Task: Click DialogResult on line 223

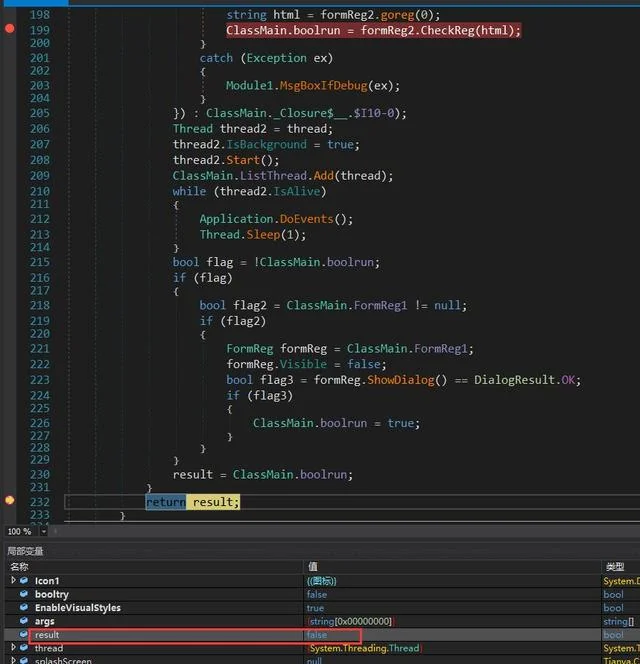Action: [514, 379]
